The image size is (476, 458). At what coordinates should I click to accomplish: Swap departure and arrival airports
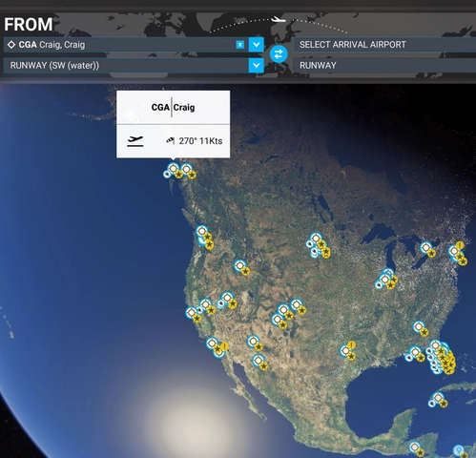pyautogui.click(x=279, y=54)
